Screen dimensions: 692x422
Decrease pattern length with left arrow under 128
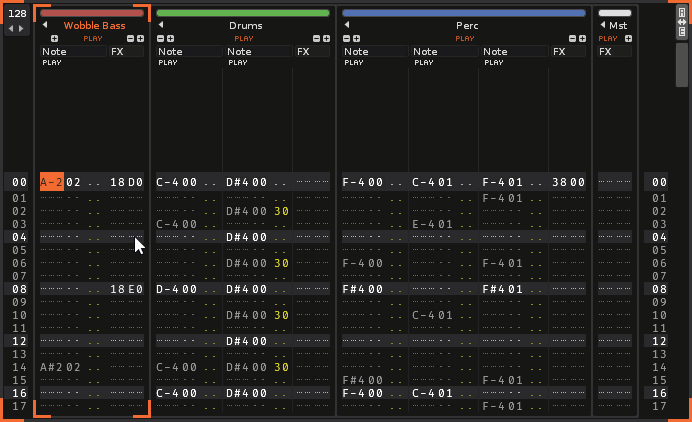click(11, 29)
